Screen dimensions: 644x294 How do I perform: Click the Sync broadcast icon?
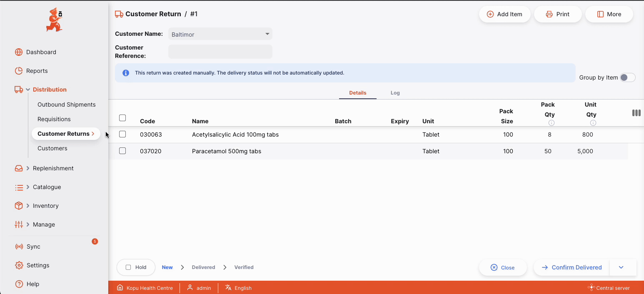point(19,247)
